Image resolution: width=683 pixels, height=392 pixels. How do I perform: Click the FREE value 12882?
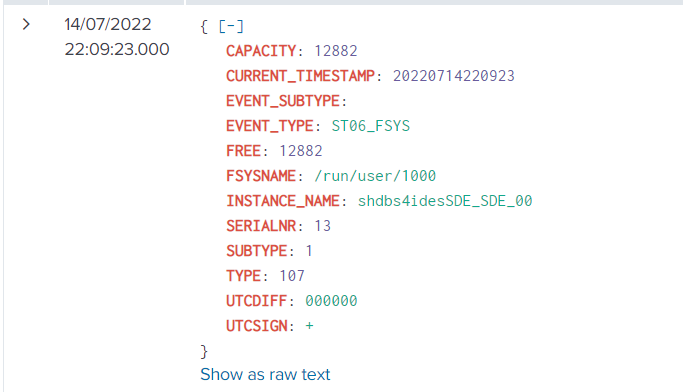point(301,151)
